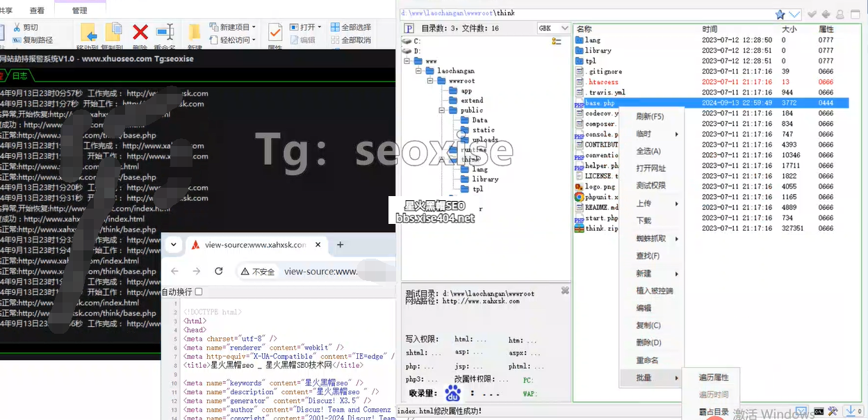Click the Cut (剪切) scissors icon in Explorer
Image resolution: width=868 pixels, height=420 pixels.
pos(16,28)
